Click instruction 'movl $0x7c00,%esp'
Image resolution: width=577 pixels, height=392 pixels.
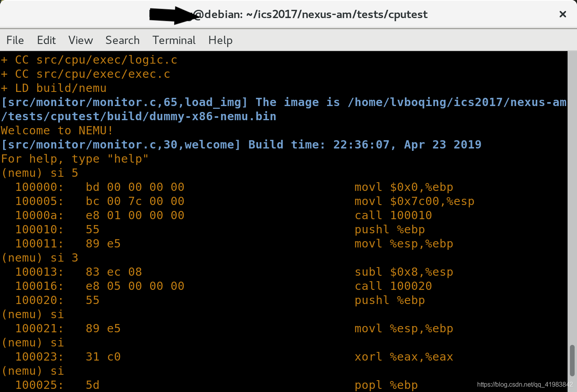pyautogui.click(x=414, y=201)
